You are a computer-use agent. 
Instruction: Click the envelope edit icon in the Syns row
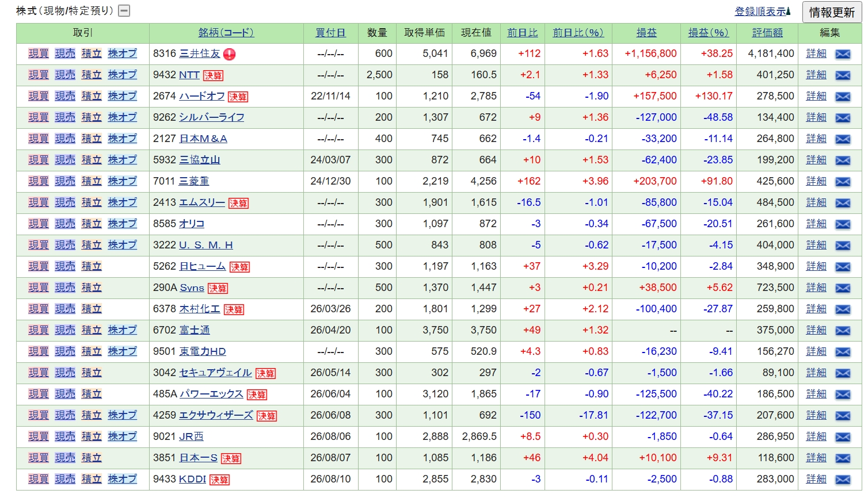pyautogui.click(x=843, y=288)
